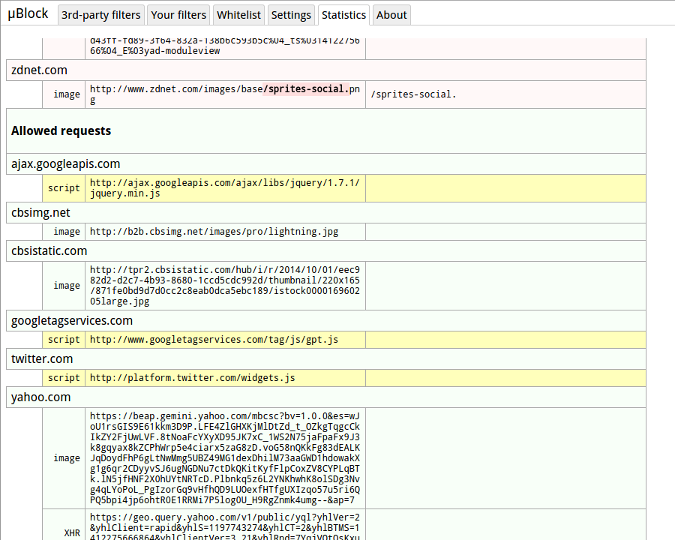Viewport: 675px width, 540px height.
Task: Click the zdnet.com domain header row
Action: (326, 70)
